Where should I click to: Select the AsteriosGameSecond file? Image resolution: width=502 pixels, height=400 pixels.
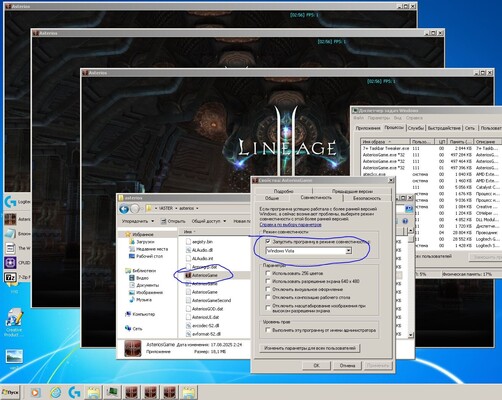pyautogui.click(x=211, y=300)
